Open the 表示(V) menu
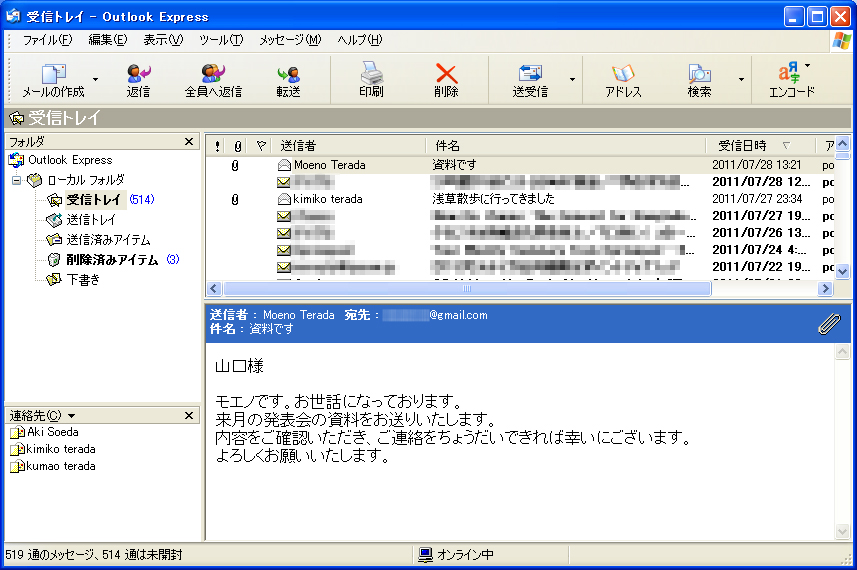857x570 pixels. (x=163, y=40)
